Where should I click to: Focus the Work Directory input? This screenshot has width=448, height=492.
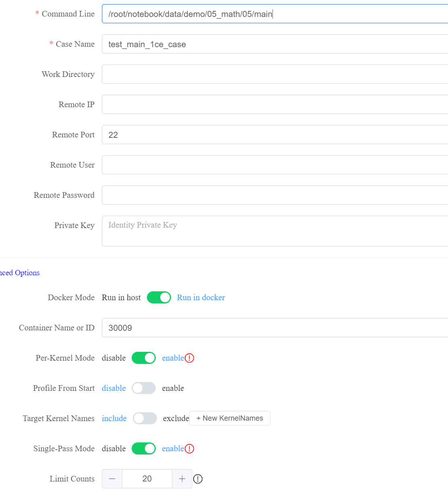pyautogui.click(x=274, y=74)
